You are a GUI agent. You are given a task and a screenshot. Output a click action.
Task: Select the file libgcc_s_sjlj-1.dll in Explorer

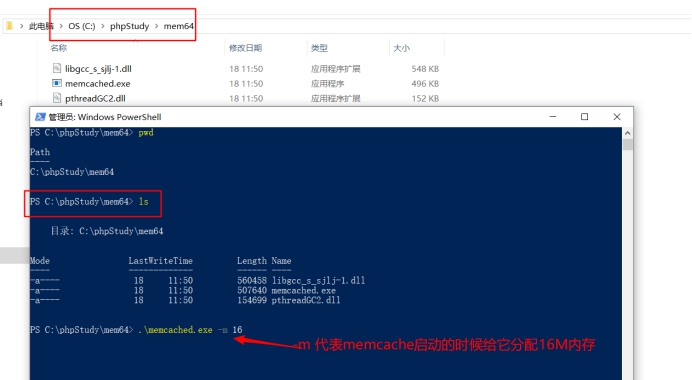click(98, 69)
